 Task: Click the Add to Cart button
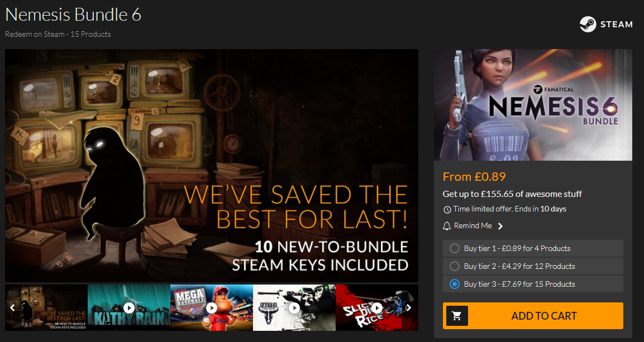tap(533, 316)
